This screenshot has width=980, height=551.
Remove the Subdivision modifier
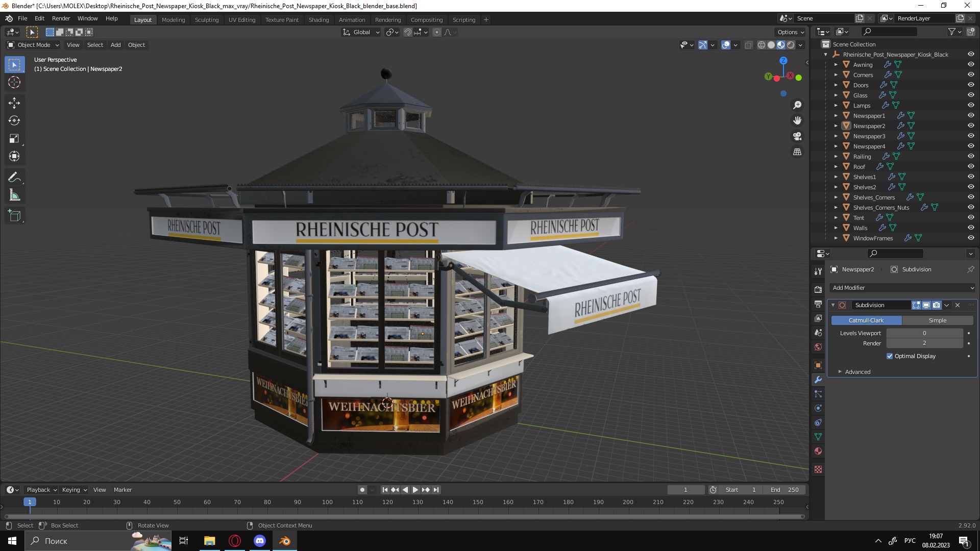coord(958,305)
